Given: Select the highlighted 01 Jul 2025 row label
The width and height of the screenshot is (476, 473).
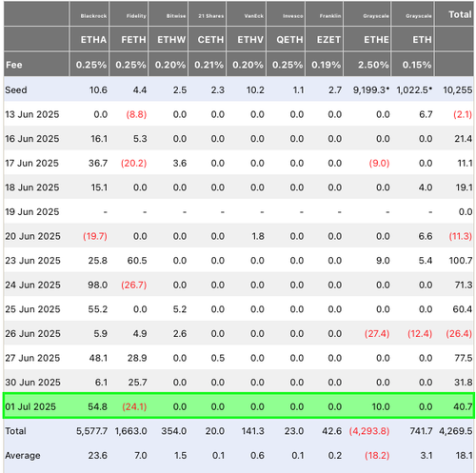Looking at the screenshot, I should (30, 406).
